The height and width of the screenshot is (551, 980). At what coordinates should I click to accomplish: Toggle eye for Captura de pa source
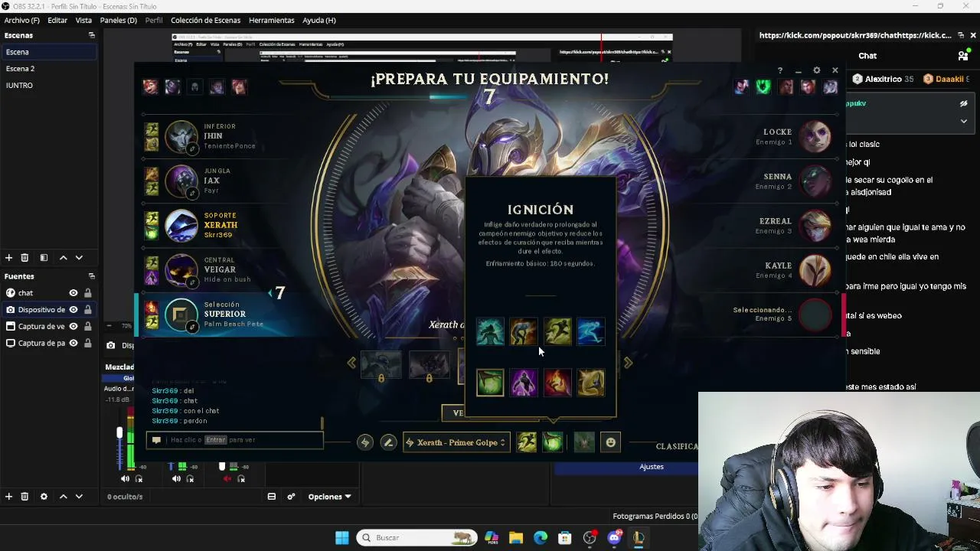(x=73, y=344)
